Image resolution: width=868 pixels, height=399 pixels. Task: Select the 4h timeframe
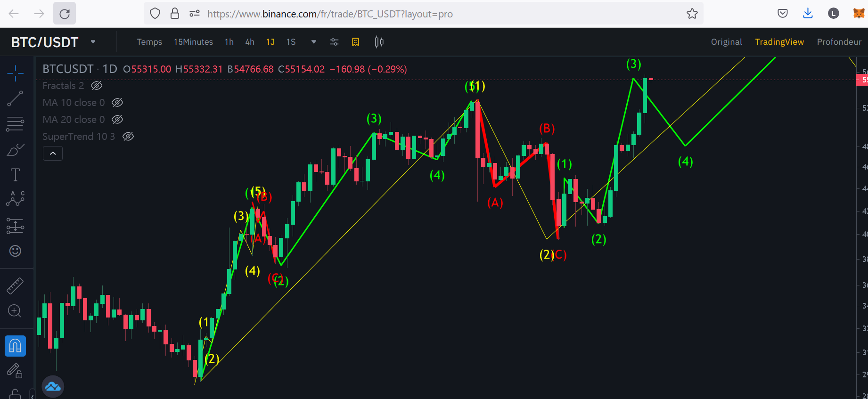click(x=250, y=42)
